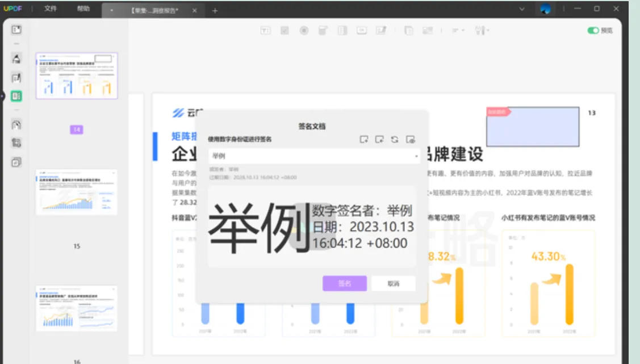Screen dimensions: 640x364
Task: Click the create digital ID icon in dialog
Action: point(363,140)
